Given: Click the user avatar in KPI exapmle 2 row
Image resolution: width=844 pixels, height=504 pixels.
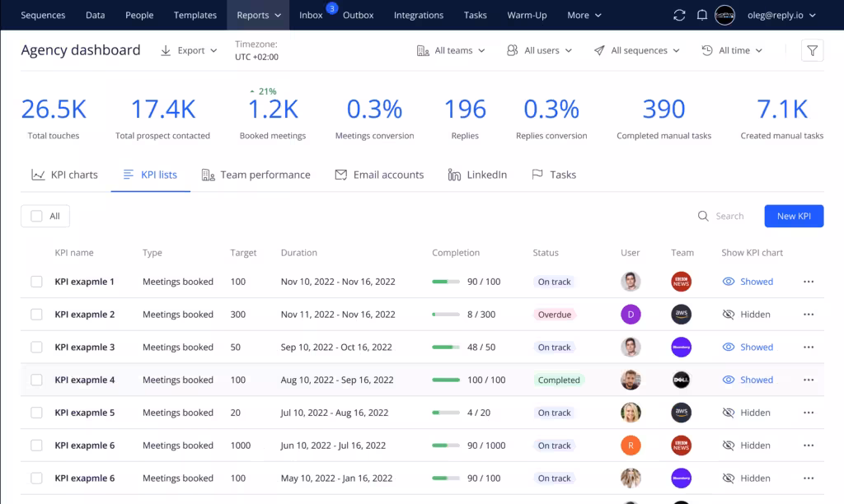Looking at the screenshot, I should [631, 315].
